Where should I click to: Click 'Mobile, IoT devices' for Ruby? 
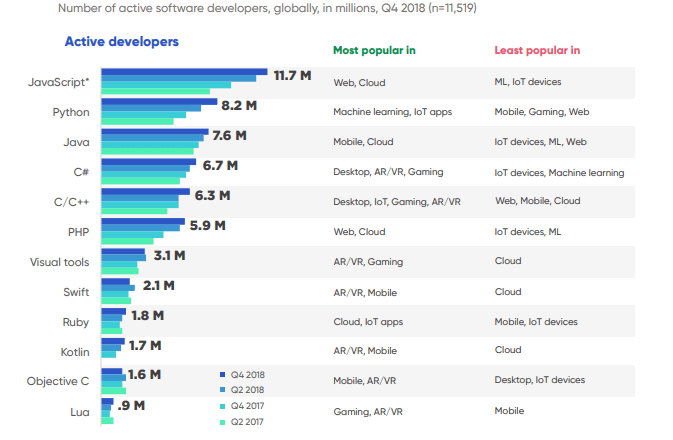coord(536,322)
